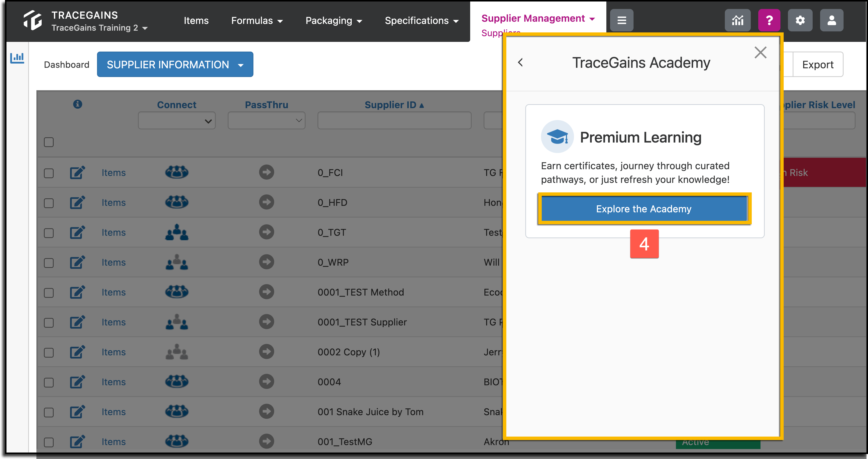Open the settings gear icon
Image resolution: width=868 pixels, height=459 pixels.
click(800, 20)
